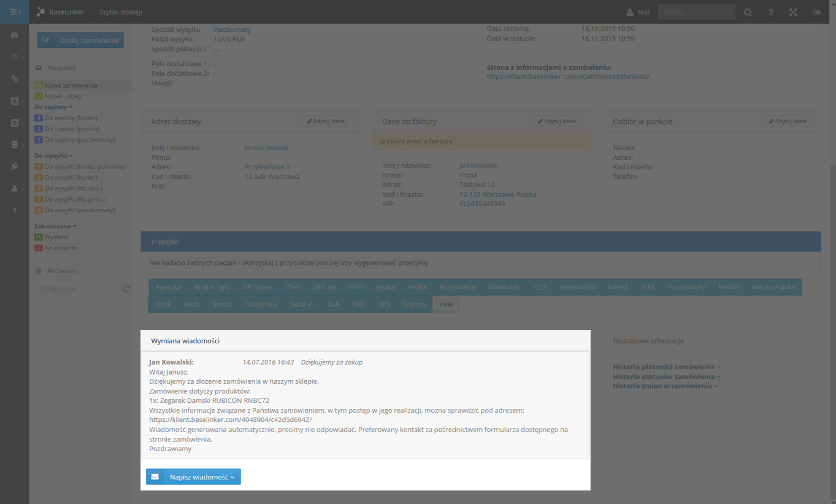
Task: Refresh statuses with the circular arrows icon
Action: click(126, 288)
